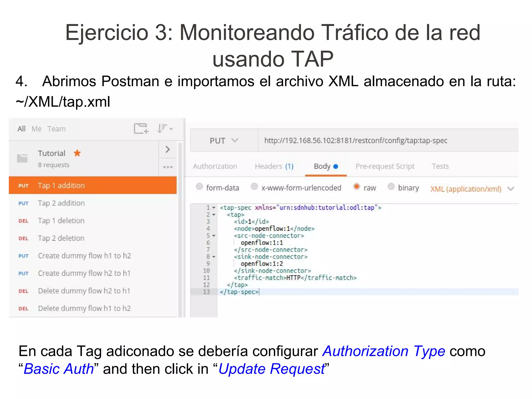Select the Me collections filter

(37, 129)
